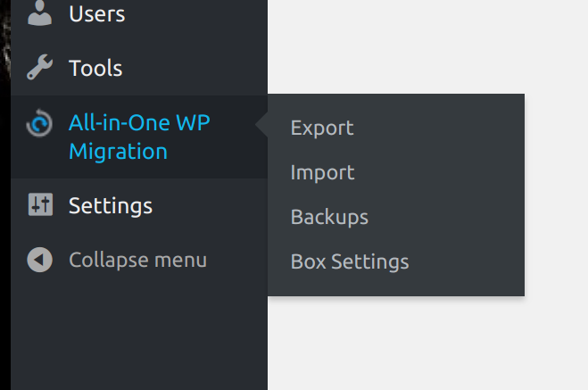588x390 pixels.
Task: Click the Collapse menu arrow icon
Action: [40, 260]
